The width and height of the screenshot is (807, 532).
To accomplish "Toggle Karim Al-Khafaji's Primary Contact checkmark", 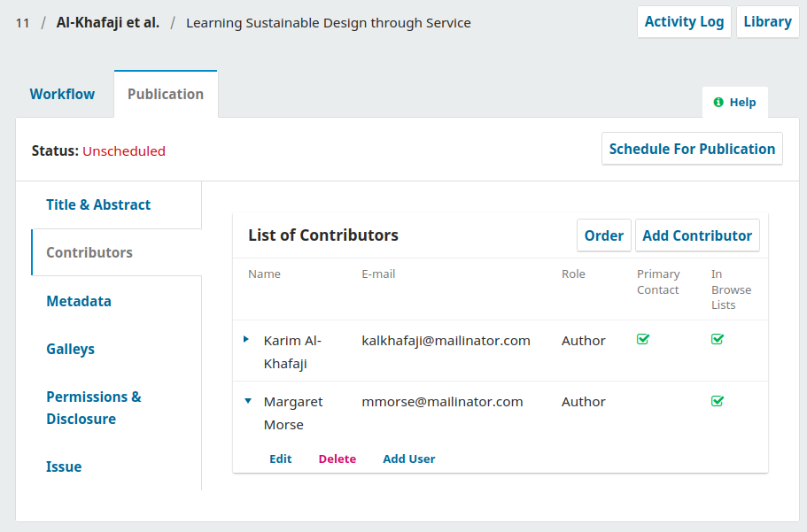I will [x=643, y=339].
